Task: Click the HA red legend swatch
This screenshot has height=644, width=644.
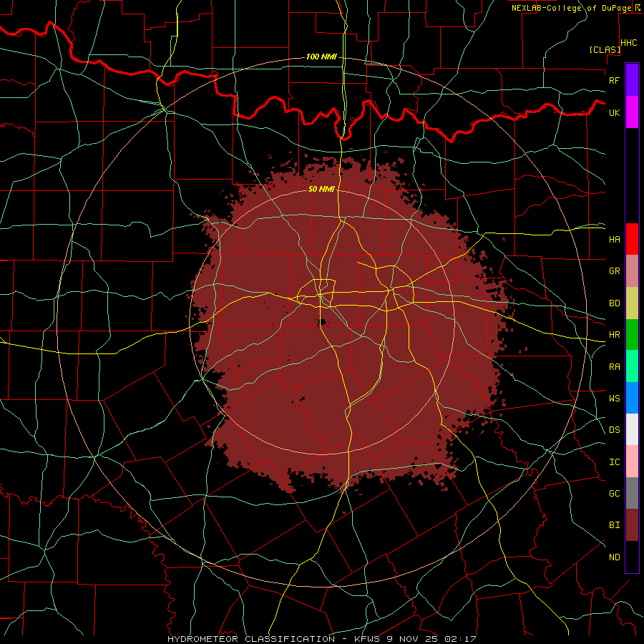Action: point(632,239)
